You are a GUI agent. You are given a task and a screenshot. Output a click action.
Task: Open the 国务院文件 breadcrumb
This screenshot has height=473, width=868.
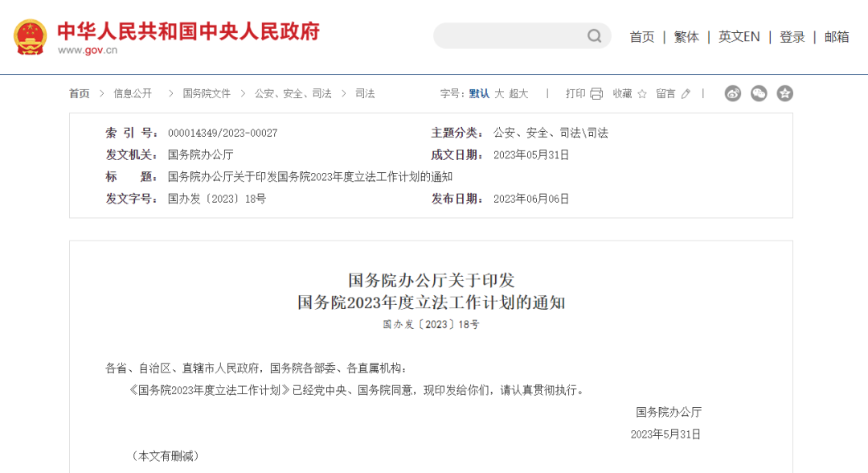[x=207, y=93]
